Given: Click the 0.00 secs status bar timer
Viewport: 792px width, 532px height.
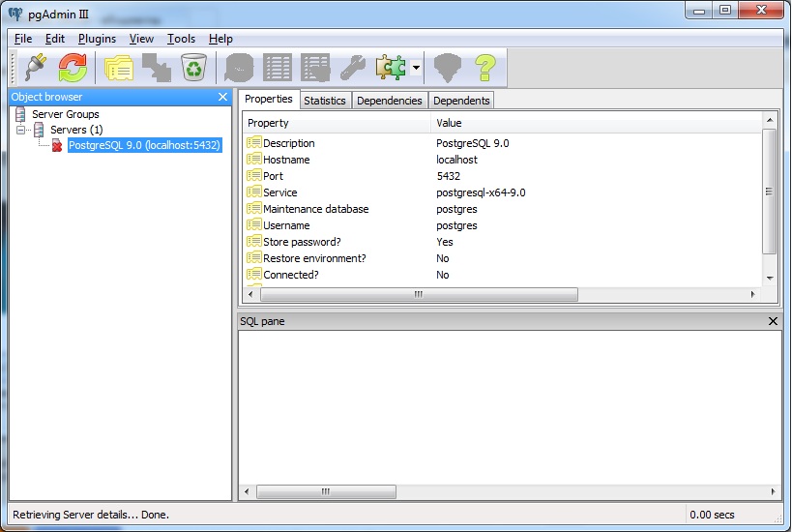Looking at the screenshot, I should click(x=712, y=515).
